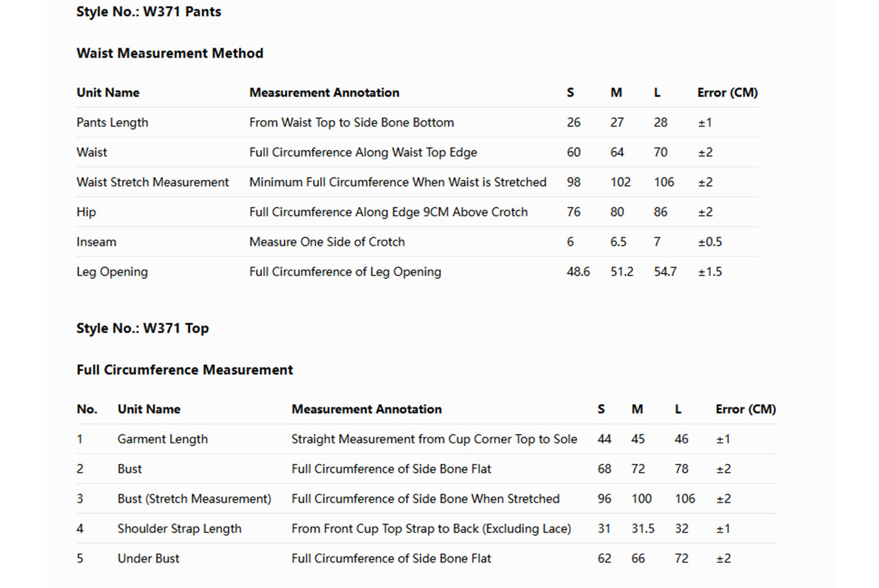The height and width of the screenshot is (588, 879).
Task: Click the 'Full Circumference Measurement' heading
Action: coord(185,370)
